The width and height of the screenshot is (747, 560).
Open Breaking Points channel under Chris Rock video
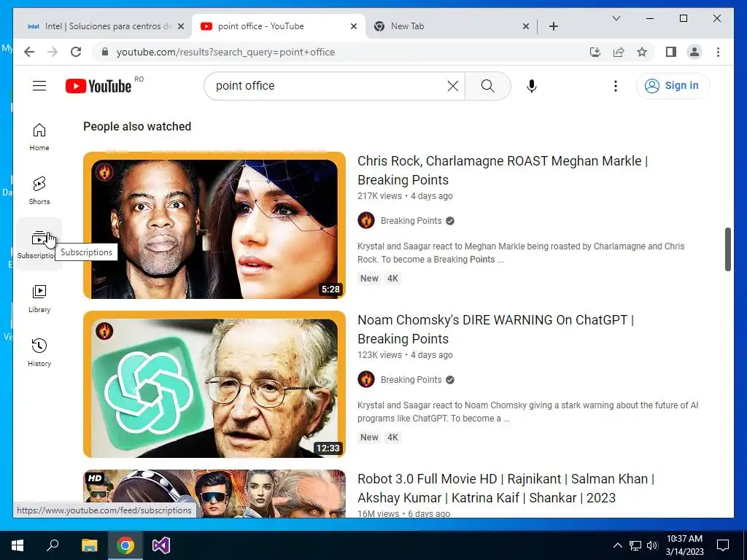click(411, 220)
